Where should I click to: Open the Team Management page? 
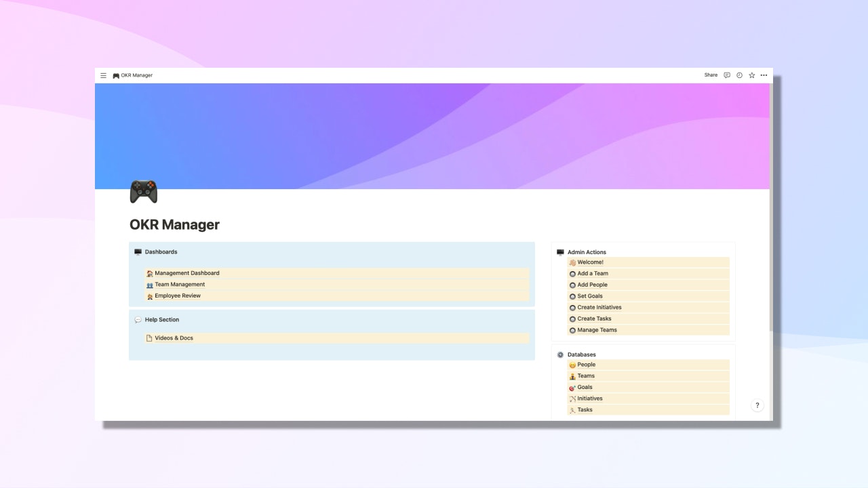(337, 285)
